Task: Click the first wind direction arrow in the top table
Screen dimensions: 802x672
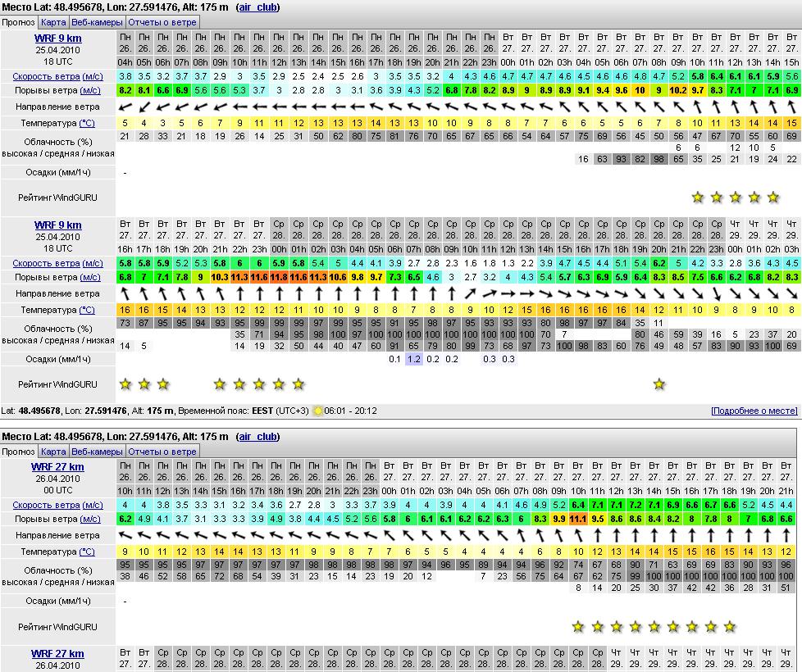Action: point(125,107)
